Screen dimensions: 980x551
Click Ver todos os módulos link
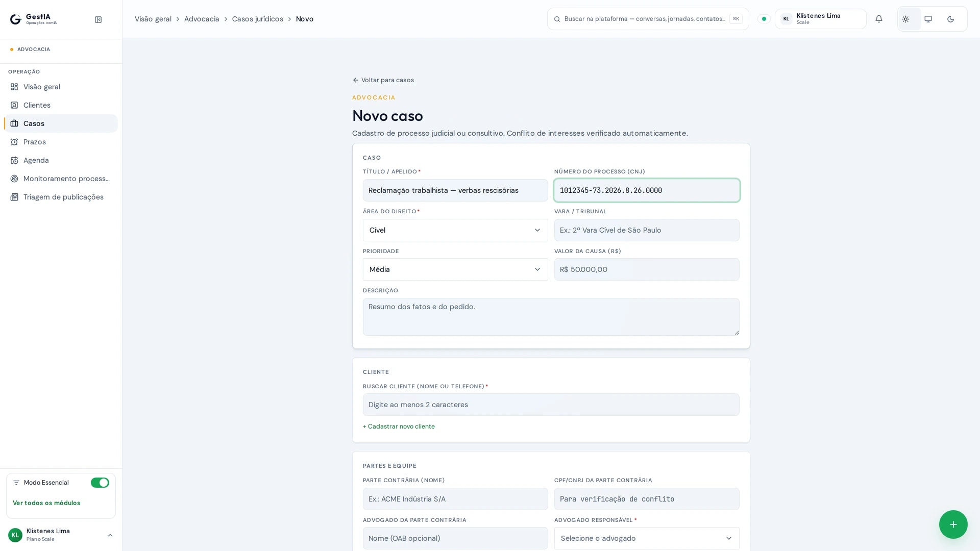[x=46, y=503]
